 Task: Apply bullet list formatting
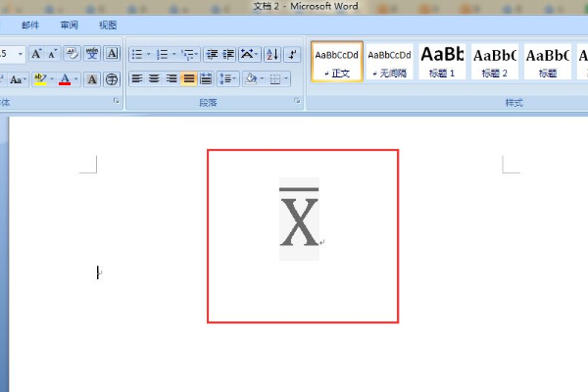[137, 55]
